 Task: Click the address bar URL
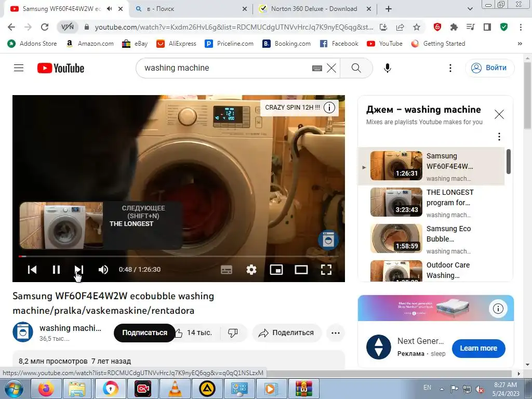(x=233, y=27)
